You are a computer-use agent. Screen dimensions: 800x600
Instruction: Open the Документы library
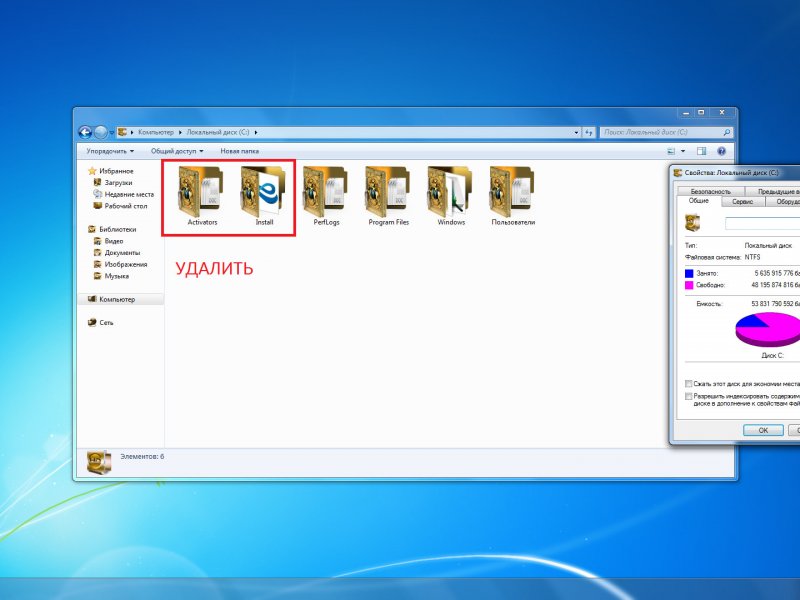pyautogui.click(x=122, y=253)
